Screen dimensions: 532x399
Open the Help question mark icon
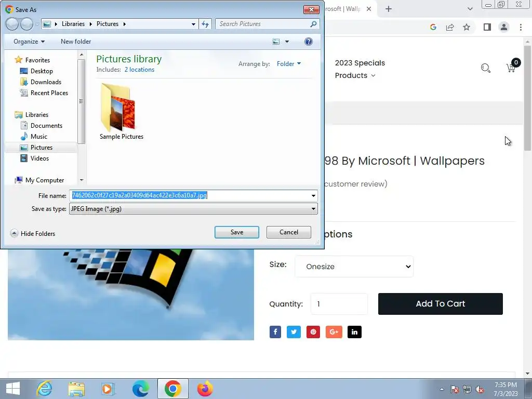point(309,42)
